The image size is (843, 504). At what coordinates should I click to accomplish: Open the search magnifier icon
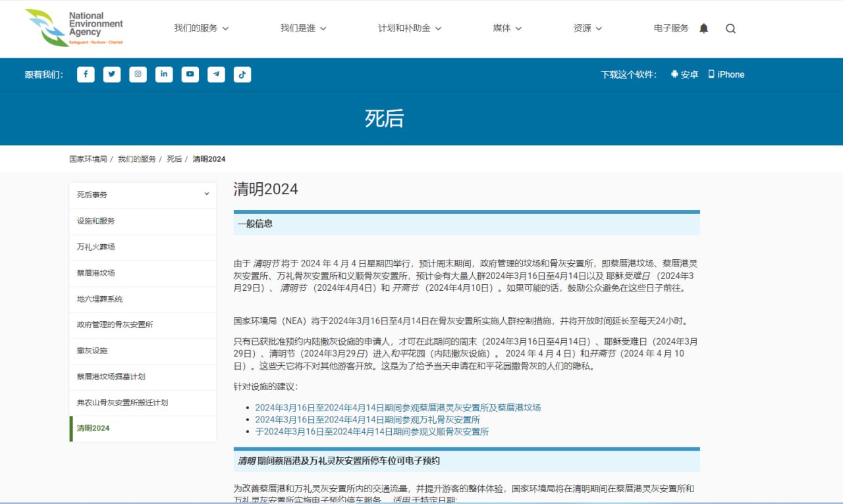pyautogui.click(x=730, y=28)
